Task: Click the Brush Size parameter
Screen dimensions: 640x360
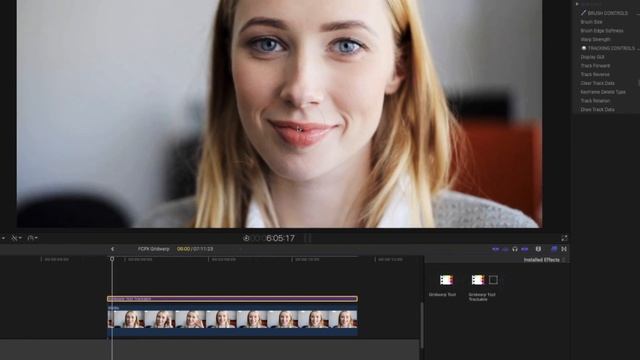Action: point(591,22)
